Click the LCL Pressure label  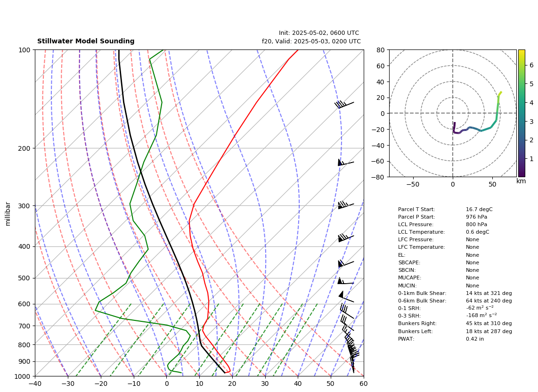[416, 224]
